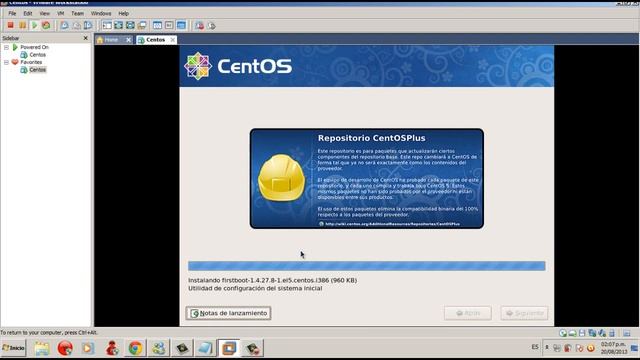Click the floppy device status icon
This screenshot has width=640, height=360.
(x=582, y=333)
